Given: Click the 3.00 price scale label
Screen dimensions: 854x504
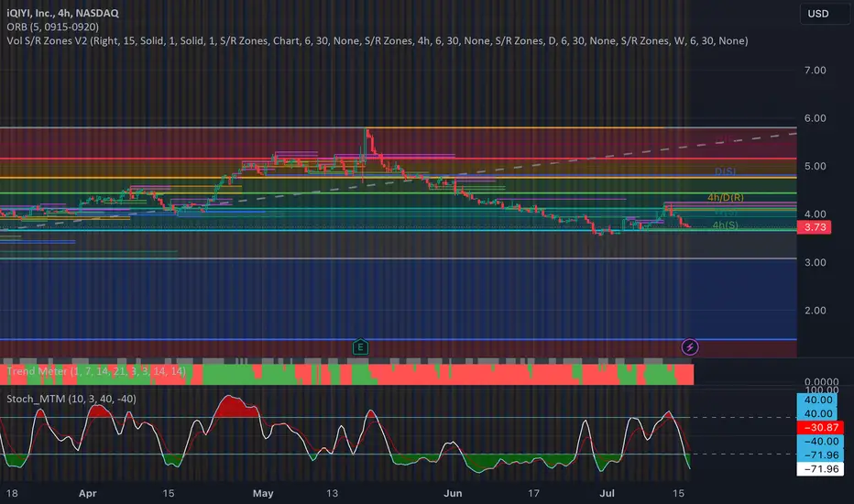Looking at the screenshot, I should [815, 263].
